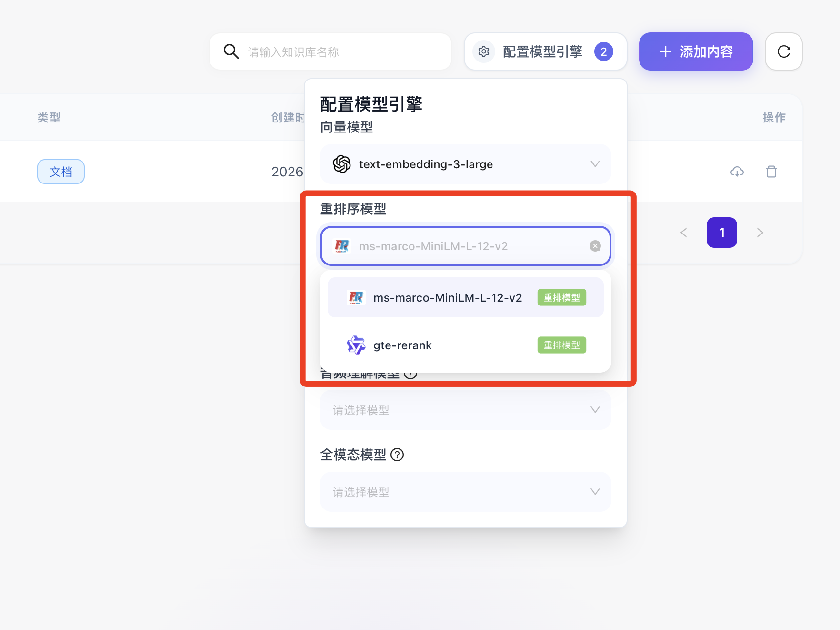840x630 pixels.
Task: Click the purple badge showing 2
Action: pyautogui.click(x=603, y=51)
